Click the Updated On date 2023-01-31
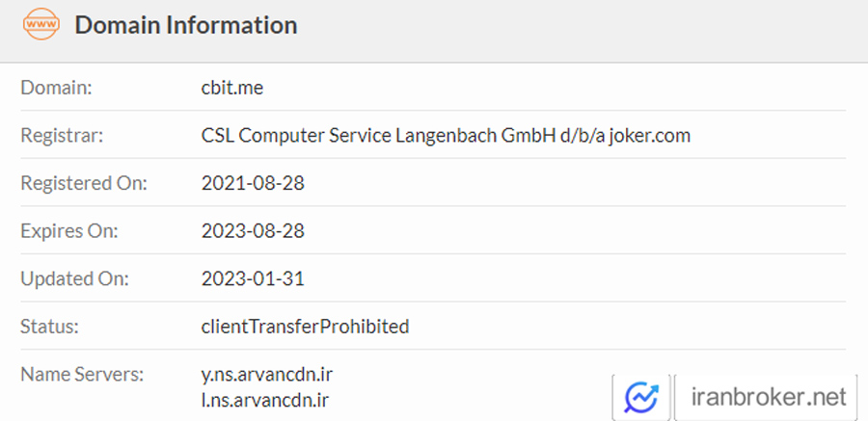This screenshot has width=868, height=421. click(x=253, y=278)
